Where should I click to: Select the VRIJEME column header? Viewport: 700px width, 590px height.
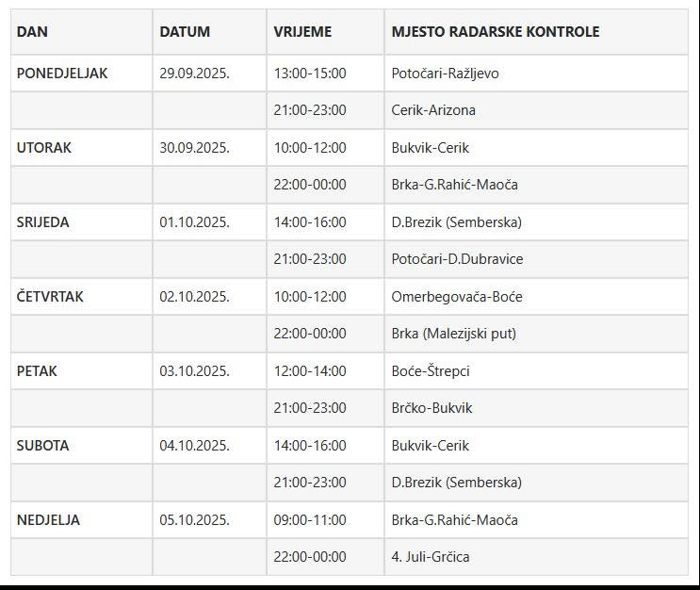(302, 32)
